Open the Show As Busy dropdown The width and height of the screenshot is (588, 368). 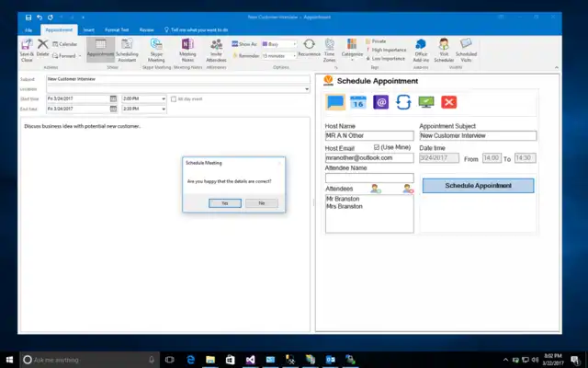pos(295,44)
